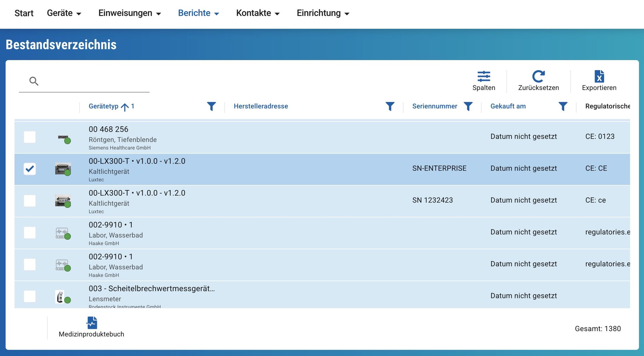The height and width of the screenshot is (356, 644).
Task: Go to the Start page
Action: tap(24, 13)
